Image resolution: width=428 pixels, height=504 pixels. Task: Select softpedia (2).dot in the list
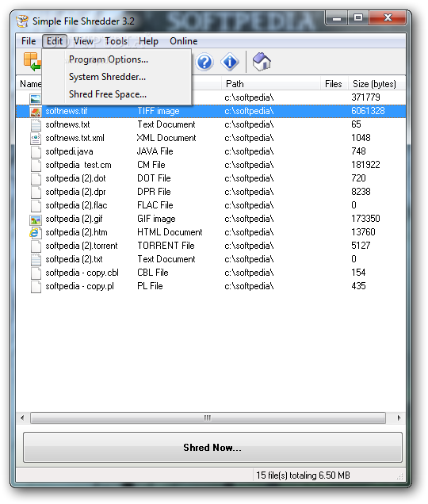click(75, 179)
